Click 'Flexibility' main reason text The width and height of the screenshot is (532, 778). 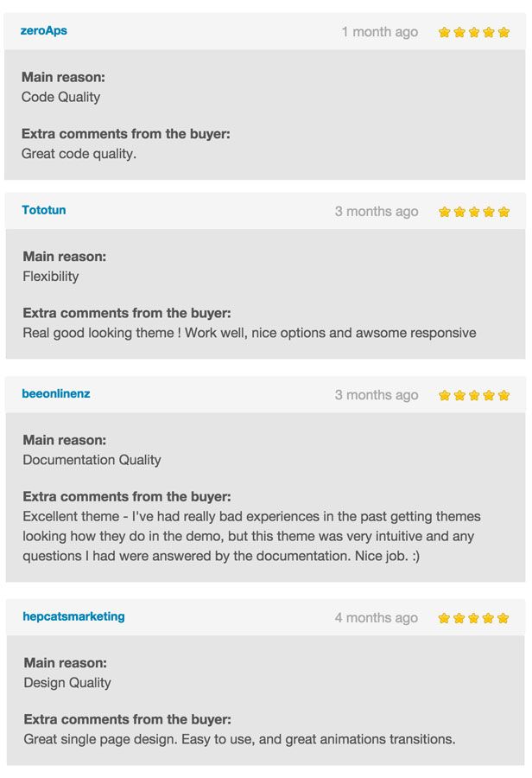pyautogui.click(x=51, y=277)
